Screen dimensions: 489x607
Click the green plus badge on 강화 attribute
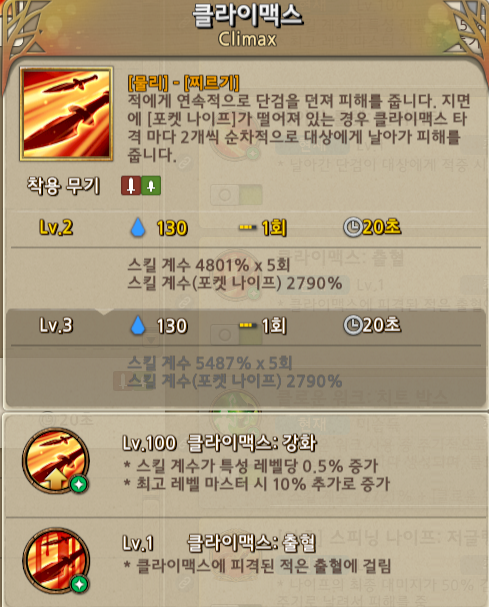click(79, 484)
